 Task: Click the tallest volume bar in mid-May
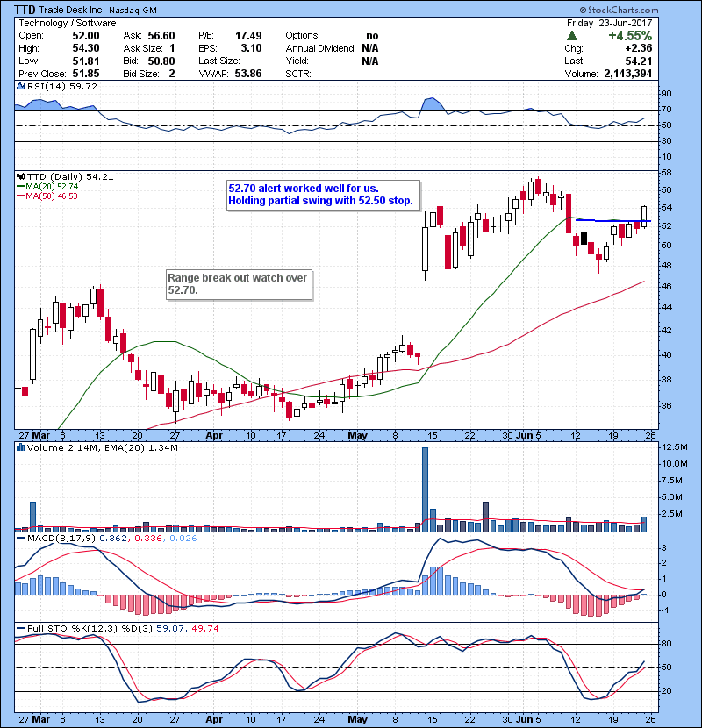425,489
